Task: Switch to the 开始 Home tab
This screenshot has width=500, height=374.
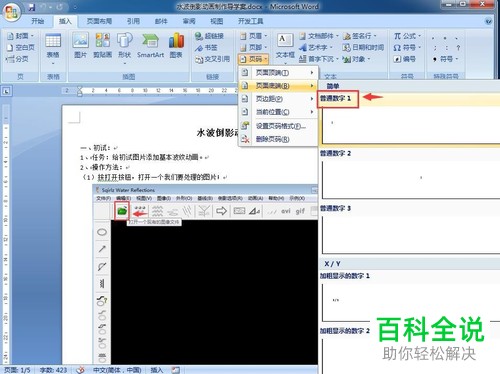Action: coord(37,21)
